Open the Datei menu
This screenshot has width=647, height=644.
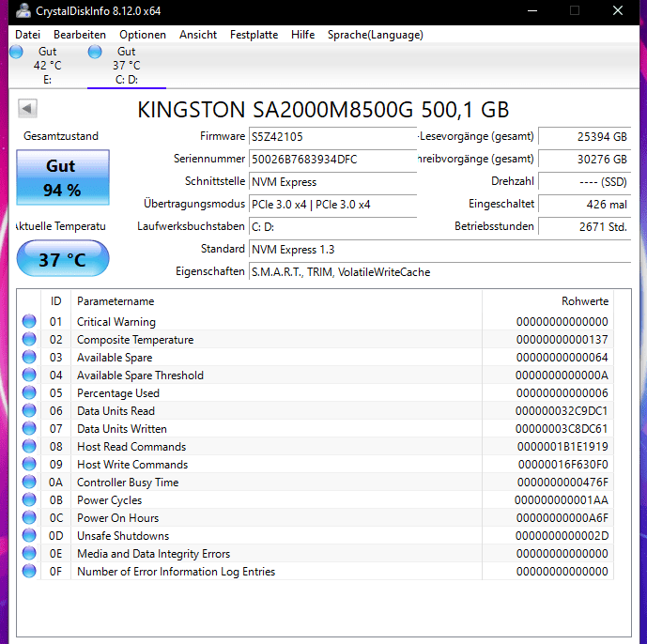click(x=27, y=35)
